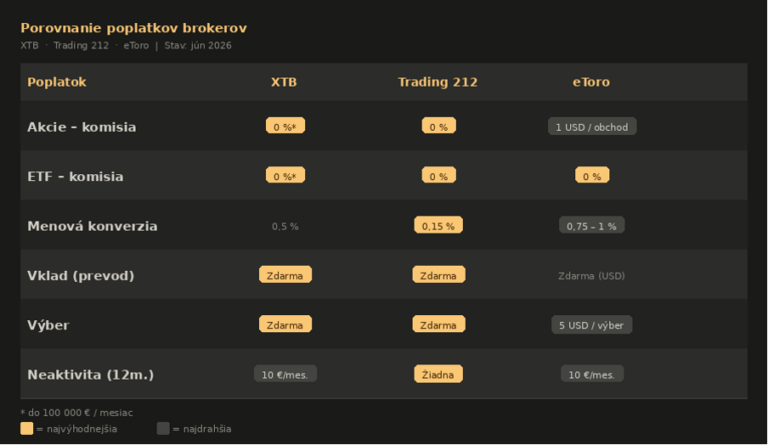Image resolution: width=768 pixels, height=445 pixels.
Task: Click XTB's Zdarma badge in Vklad row
Action: [285, 275]
